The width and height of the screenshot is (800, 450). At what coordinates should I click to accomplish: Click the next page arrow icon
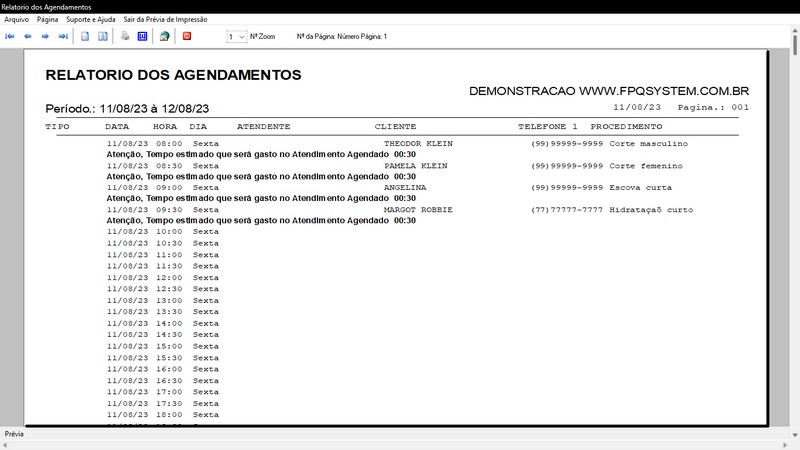click(45, 36)
